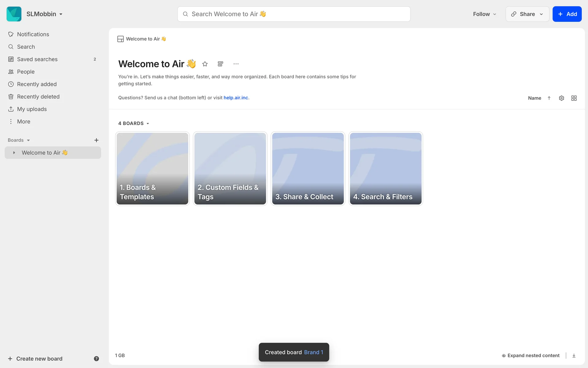Switch to grid view layout icon
Image resolution: width=588 pixels, height=368 pixels.
coord(574,98)
